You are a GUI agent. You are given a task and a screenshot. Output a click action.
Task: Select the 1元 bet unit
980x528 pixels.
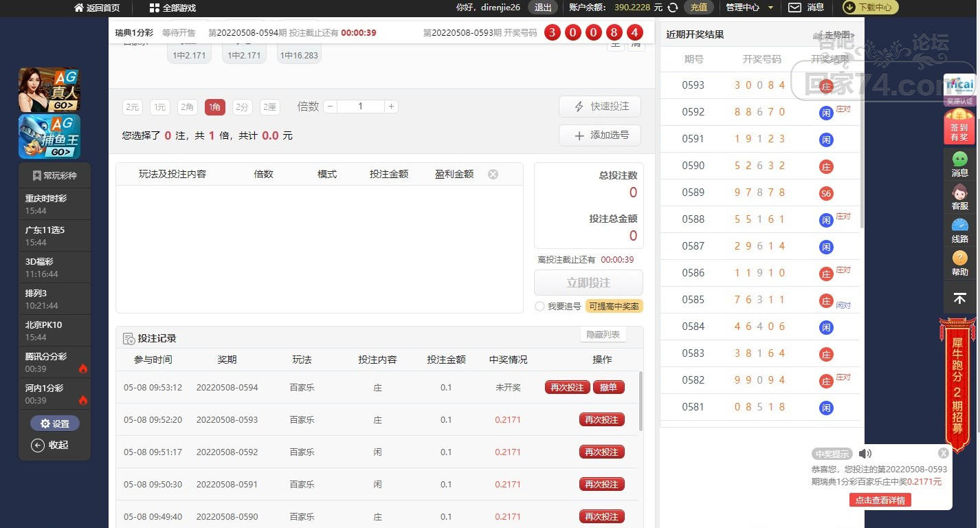tap(159, 107)
